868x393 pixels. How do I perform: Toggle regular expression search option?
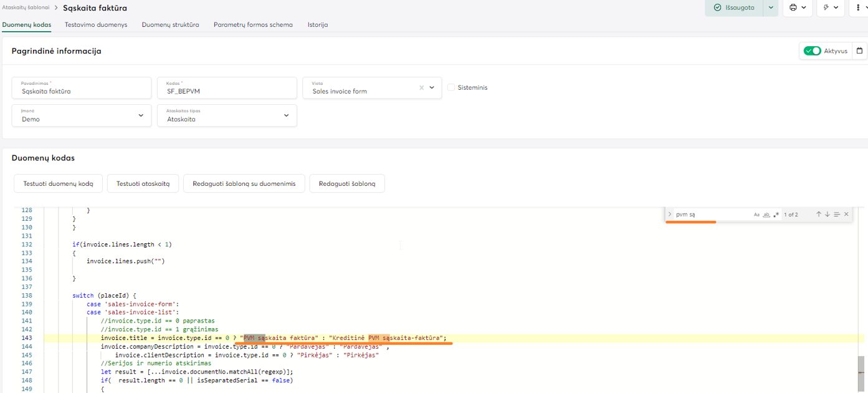click(x=776, y=215)
